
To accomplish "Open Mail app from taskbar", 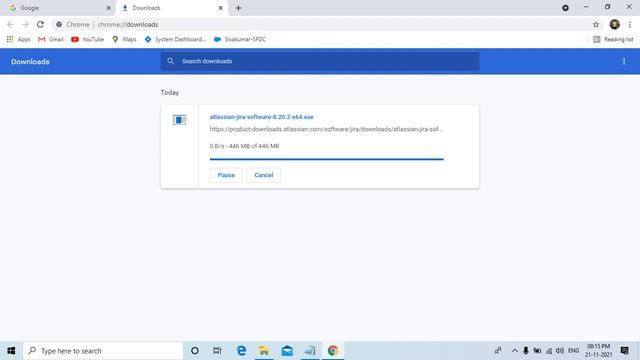I will [x=287, y=351].
